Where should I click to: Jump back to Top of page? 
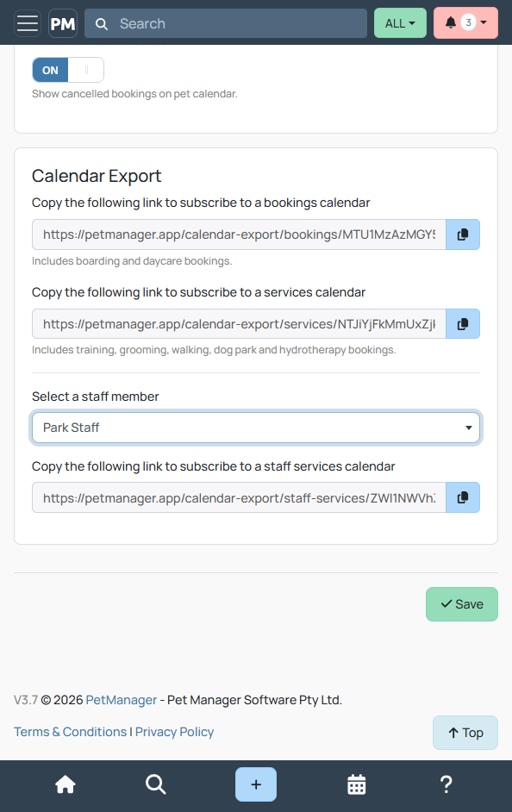click(x=465, y=733)
